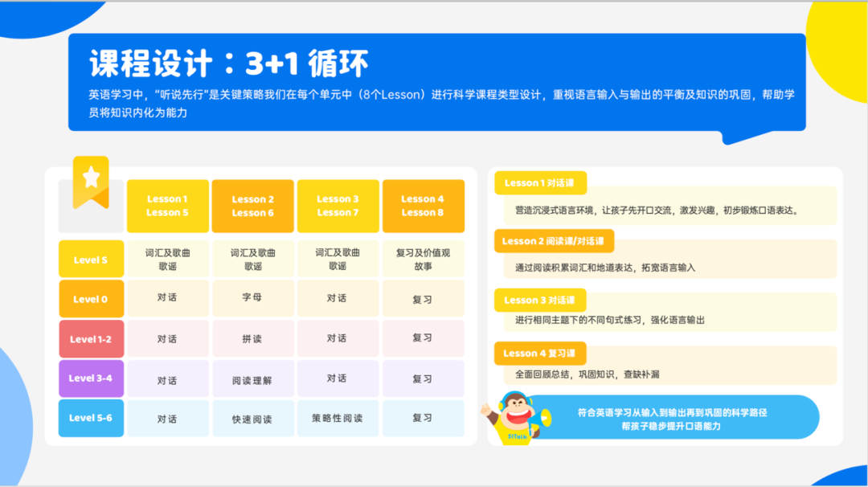Click the "策略性阅读" cell in Level 5-6 row
The height and width of the screenshot is (487, 868).
click(x=338, y=419)
